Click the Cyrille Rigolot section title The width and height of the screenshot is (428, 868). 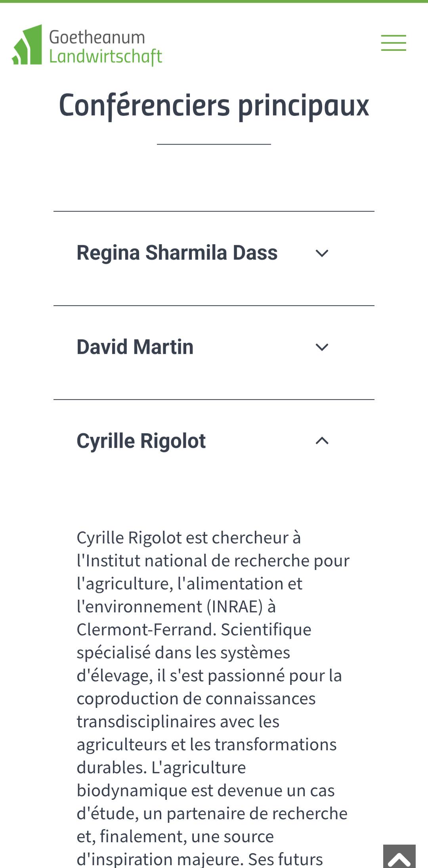pos(141,441)
